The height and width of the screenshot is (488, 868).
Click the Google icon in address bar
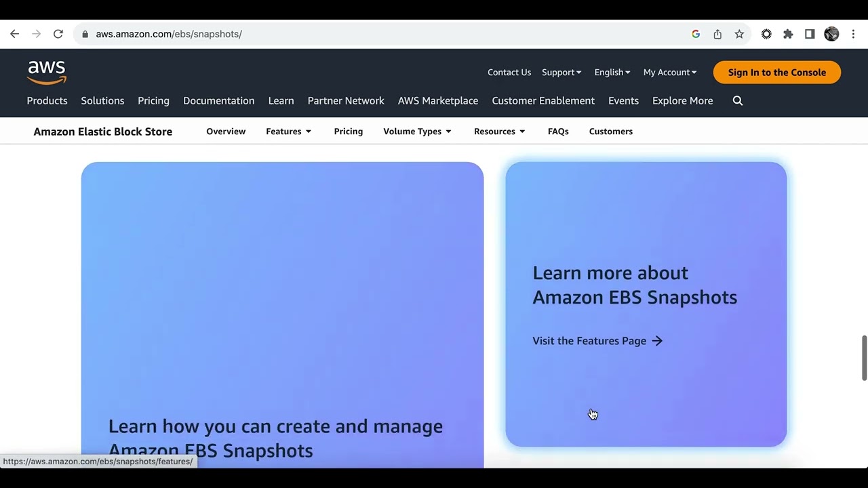tap(696, 34)
